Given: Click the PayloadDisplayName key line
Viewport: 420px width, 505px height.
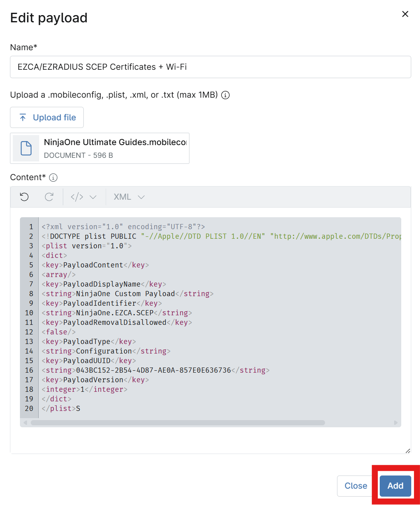Looking at the screenshot, I should pyautogui.click(x=104, y=284).
